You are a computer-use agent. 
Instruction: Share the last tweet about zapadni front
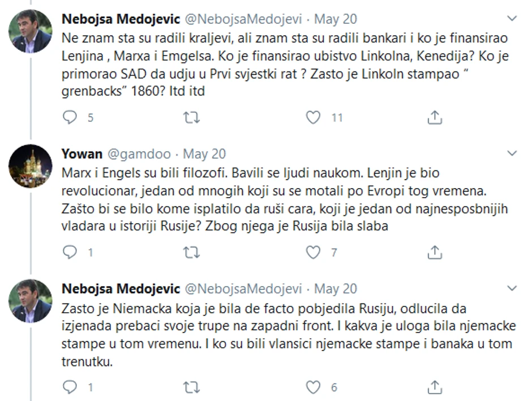pyautogui.click(x=434, y=387)
